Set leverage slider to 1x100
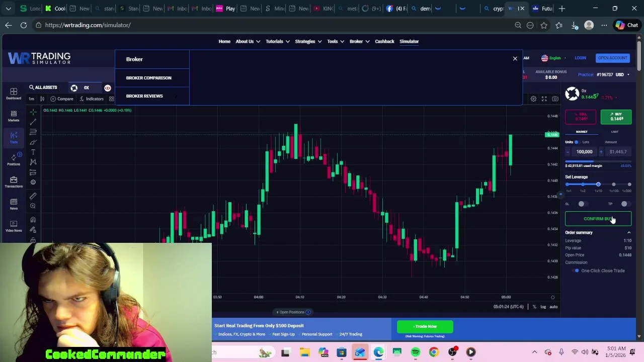The image size is (644, 362). point(614,185)
